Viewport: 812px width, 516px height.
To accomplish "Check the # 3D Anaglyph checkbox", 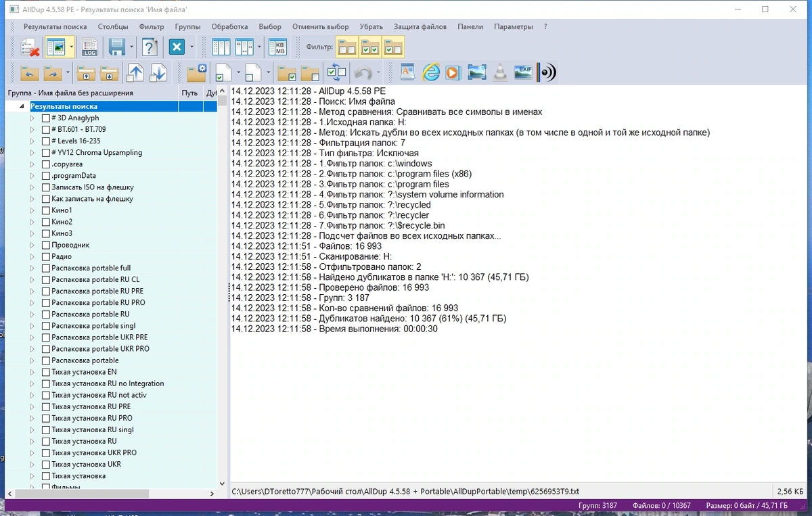I will (45, 118).
